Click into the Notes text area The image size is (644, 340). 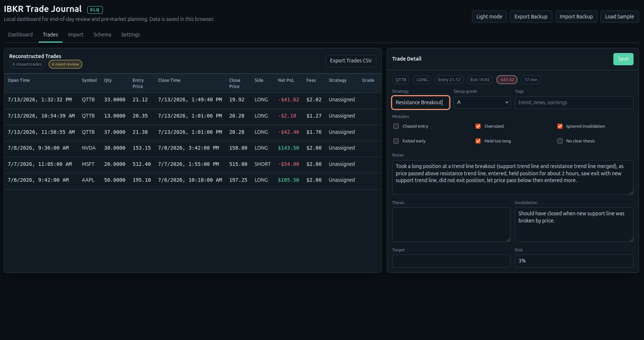513,177
